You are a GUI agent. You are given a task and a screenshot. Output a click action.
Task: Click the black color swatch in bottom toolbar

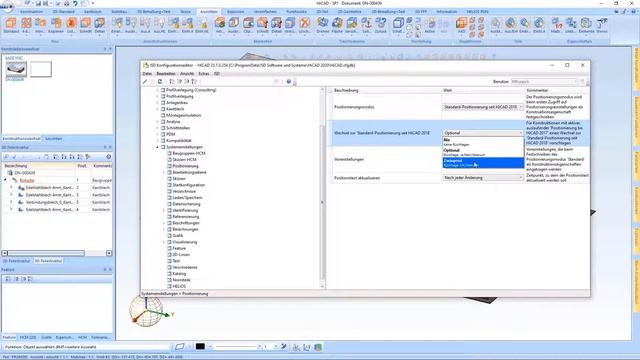pos(200,347)
